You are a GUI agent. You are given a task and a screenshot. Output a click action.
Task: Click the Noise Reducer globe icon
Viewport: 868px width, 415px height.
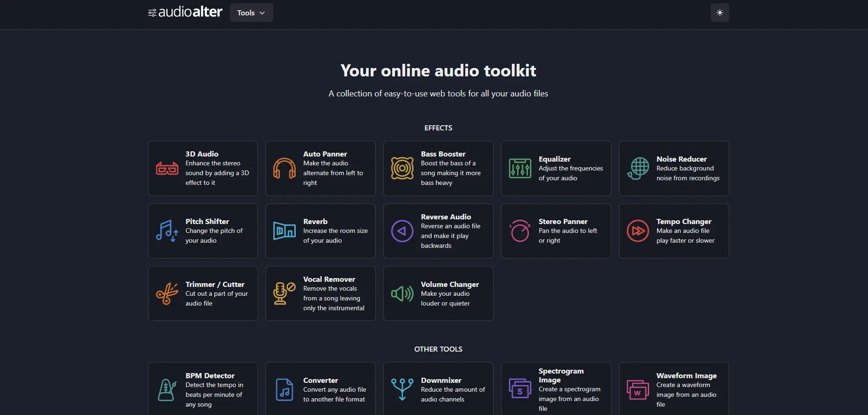(637, 168)
